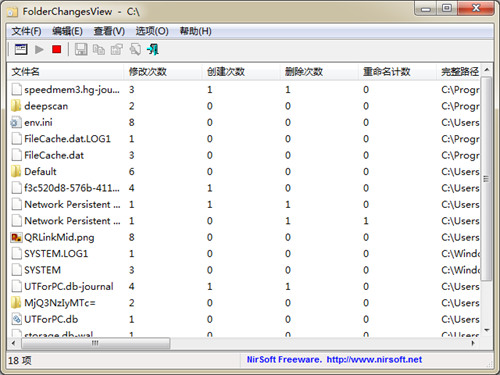This screenshot has width=500, height=375.
Task: Click the copy selected items toolbar icon
Action: 99,50
